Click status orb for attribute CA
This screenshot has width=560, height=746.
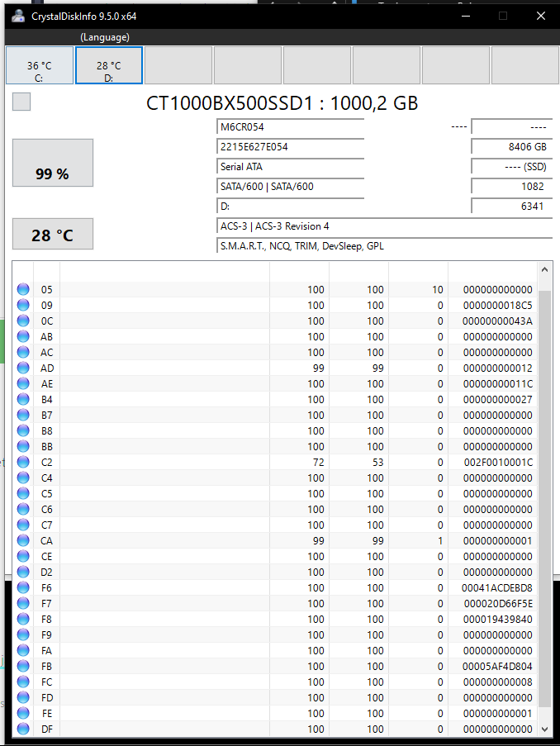(23, 540)
